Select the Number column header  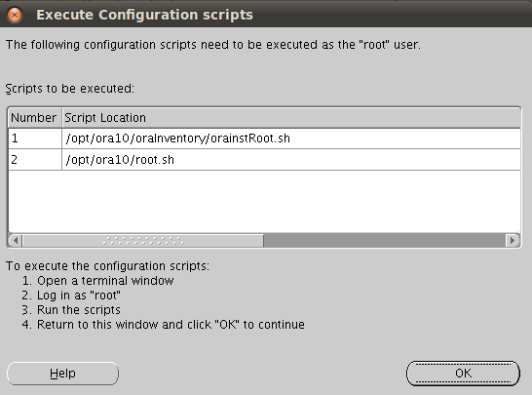35,118
